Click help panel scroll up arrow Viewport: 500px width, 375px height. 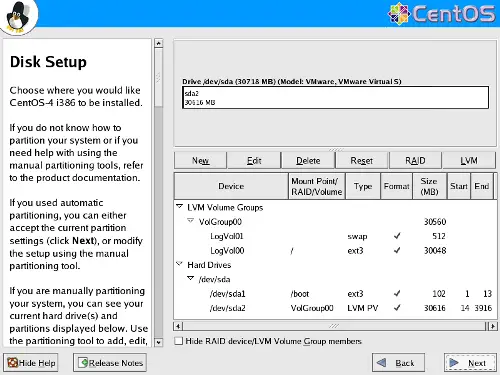coord(159,43)
